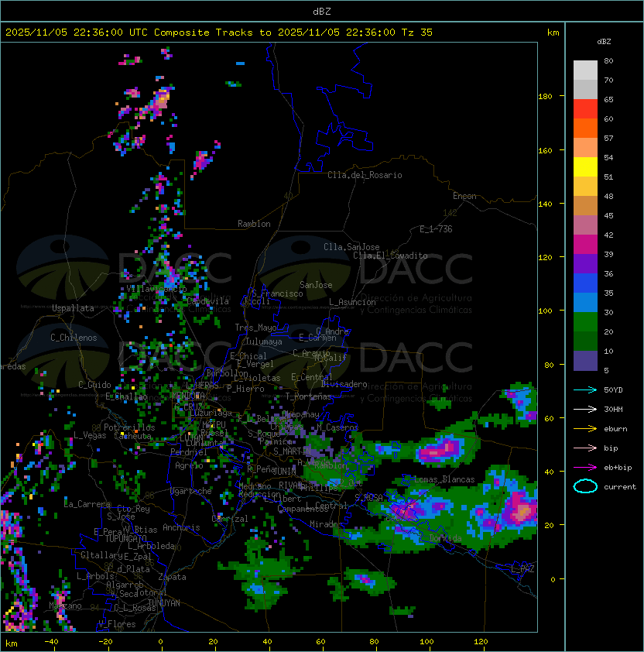Click the 'C_Guido' map label
Viewport: 644px width, 652px height.
(94, 385)
